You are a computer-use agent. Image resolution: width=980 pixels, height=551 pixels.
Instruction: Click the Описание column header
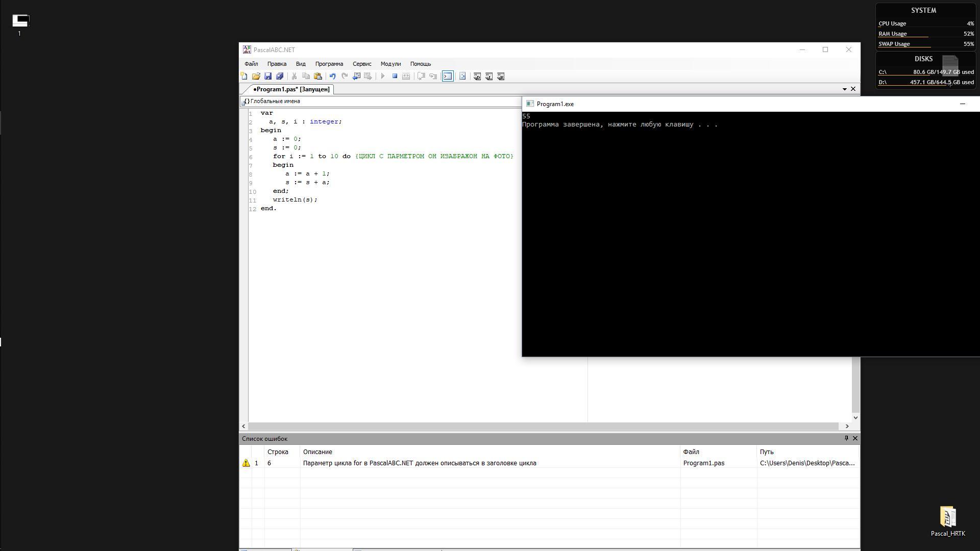pyautogui.click(x=317, y=452)
